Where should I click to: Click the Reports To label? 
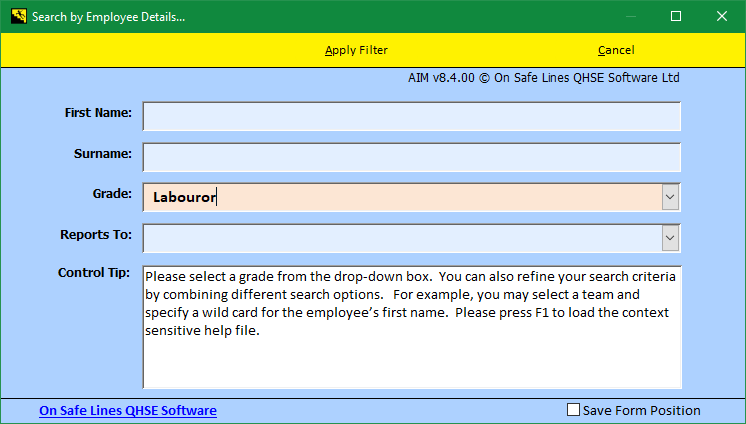point(96,235)
